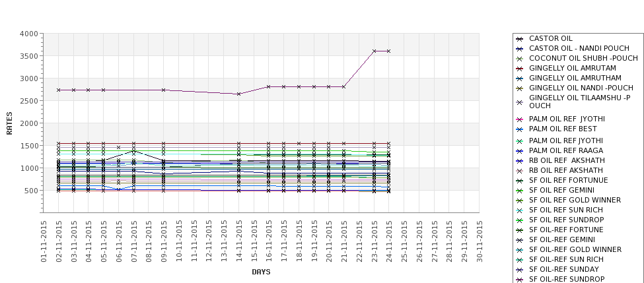Screen dimensions: 644x283
Task: Click the RATES y-axis title
Action: [x=9, y=123]
